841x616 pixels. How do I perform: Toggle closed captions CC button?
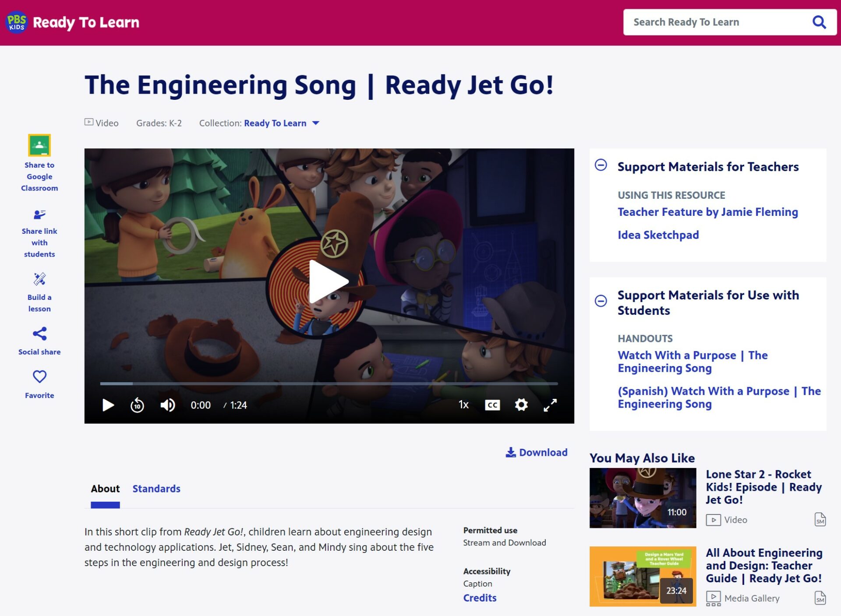pyautogui.click(x=492, y=405)
